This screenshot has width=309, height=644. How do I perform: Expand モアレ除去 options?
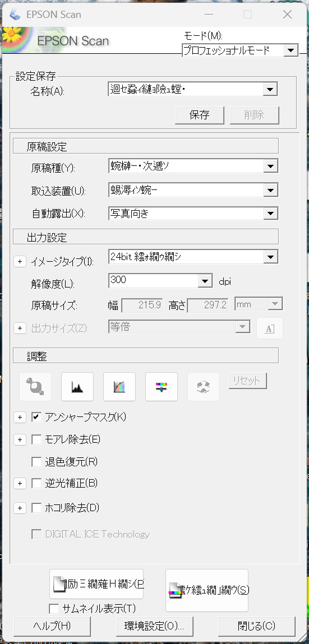click(20, 439)
